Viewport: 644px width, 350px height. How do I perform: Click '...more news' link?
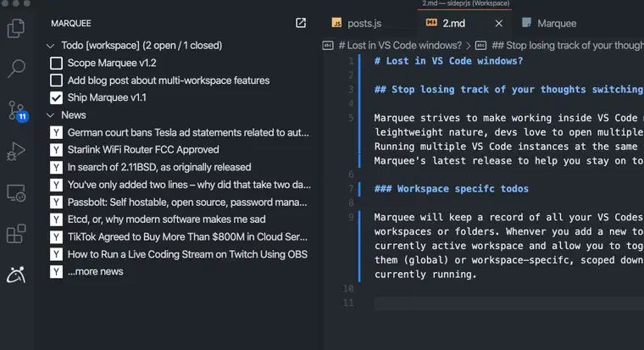(95, 271)
